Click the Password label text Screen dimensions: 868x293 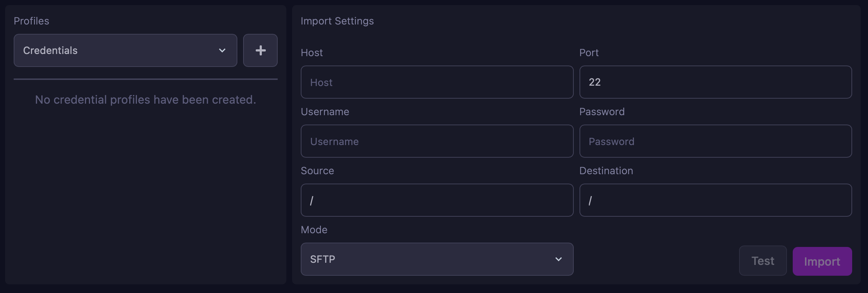[x=602, y=112]
